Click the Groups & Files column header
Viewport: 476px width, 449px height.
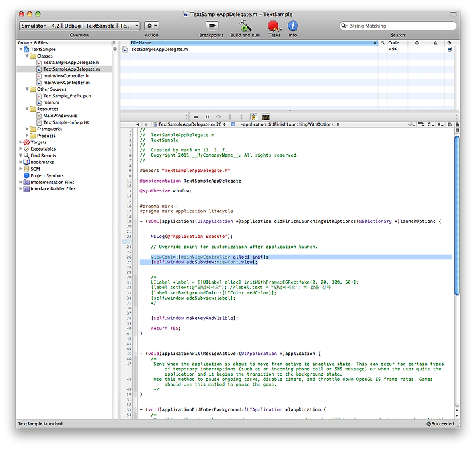tap(63, 43)
